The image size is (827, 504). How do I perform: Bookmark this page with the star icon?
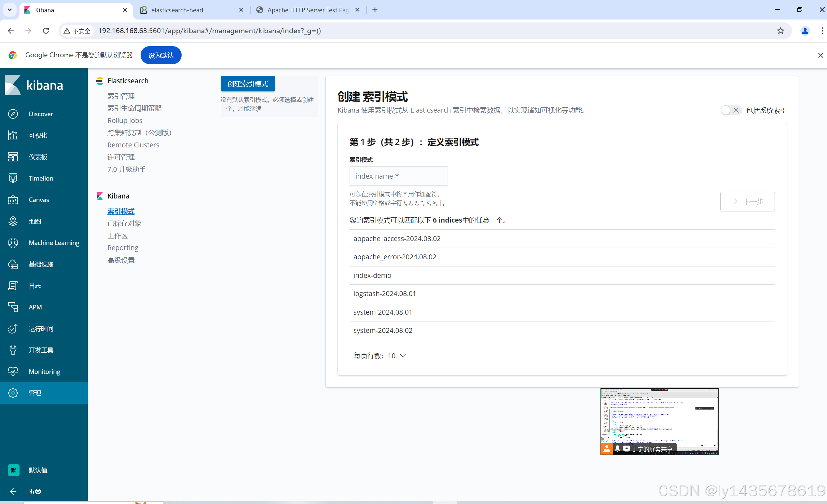pos(781,31)
